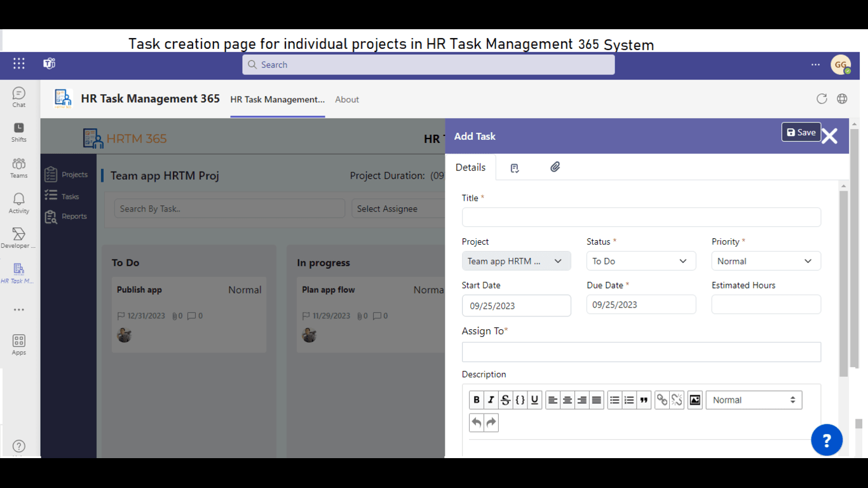Remove link in description editor
This screenshot has width=868, height=488.
(677, 400)
